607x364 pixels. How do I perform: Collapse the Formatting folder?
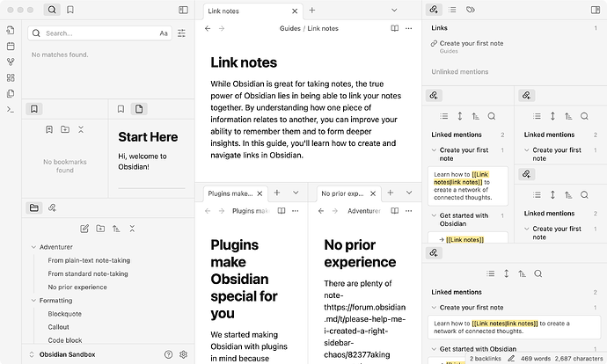coord(33,300)
